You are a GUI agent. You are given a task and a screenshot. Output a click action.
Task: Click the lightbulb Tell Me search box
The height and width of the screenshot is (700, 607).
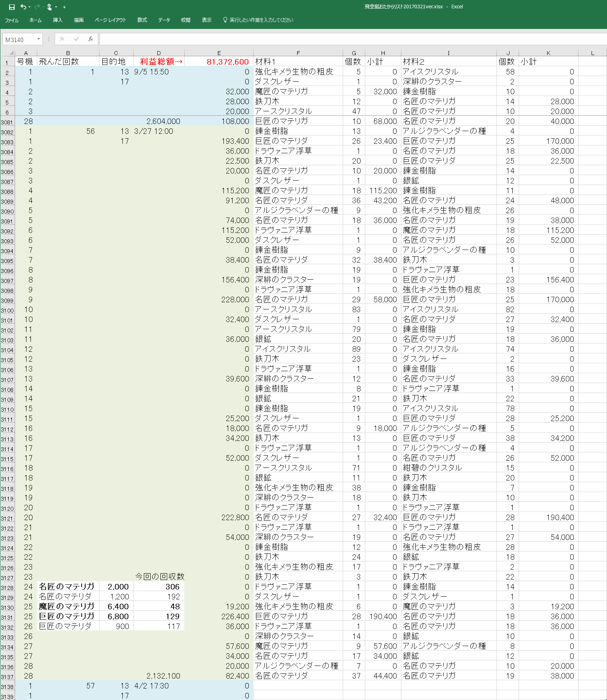coord(258,20)
